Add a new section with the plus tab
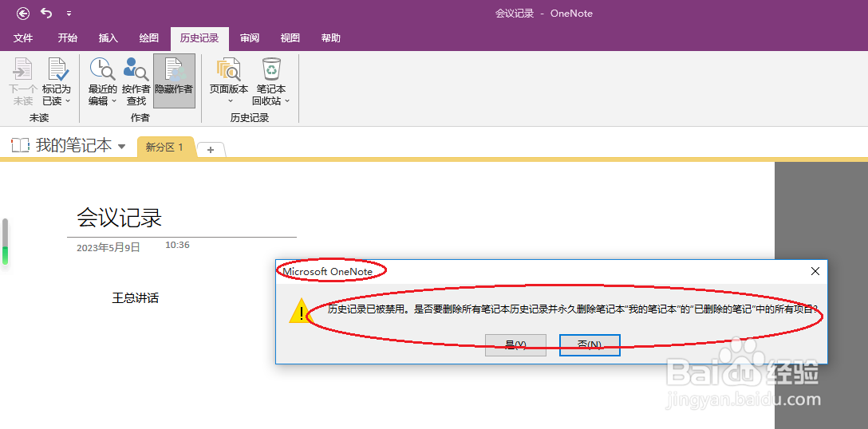 tap(211, 149)
